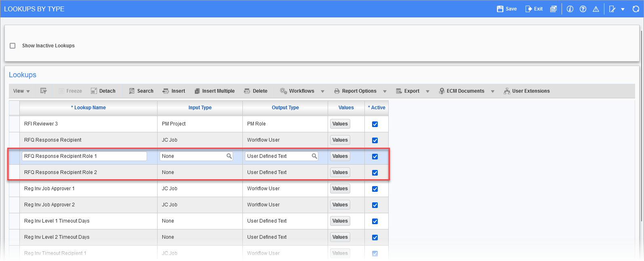Click the Insert row icon
Screen dimensions: 644x261
click(x=166, y=91)
